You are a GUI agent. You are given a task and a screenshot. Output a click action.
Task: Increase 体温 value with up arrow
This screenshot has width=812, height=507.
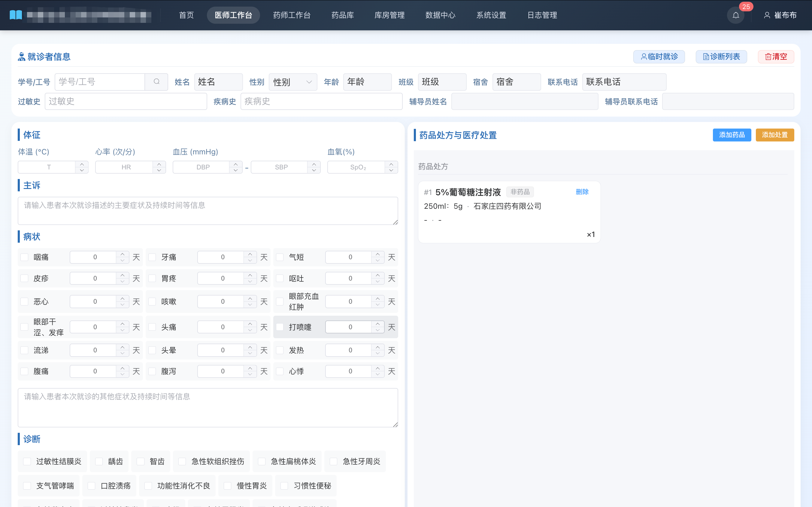tap(82, 164)
